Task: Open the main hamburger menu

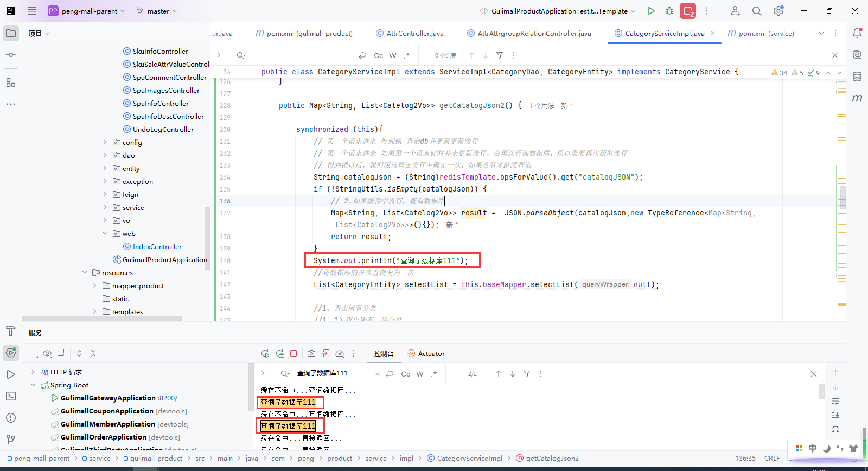Action: point(32,11)
